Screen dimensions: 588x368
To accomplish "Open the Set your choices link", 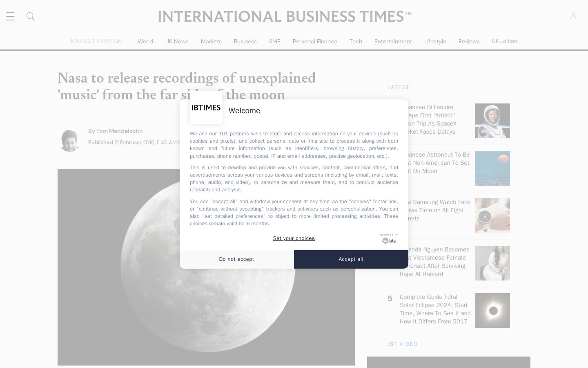I will click(x=294, y=238).
